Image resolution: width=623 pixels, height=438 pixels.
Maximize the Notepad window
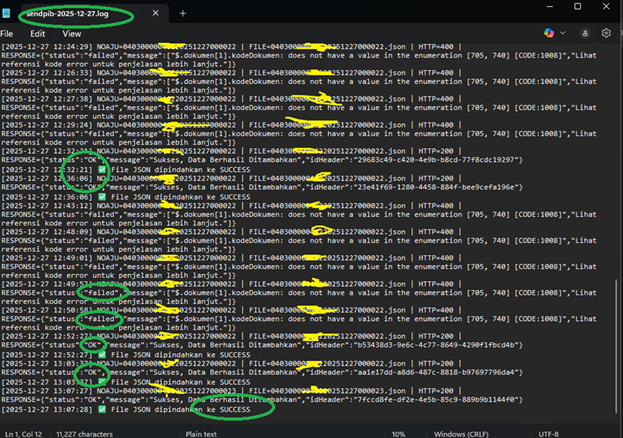577,7
